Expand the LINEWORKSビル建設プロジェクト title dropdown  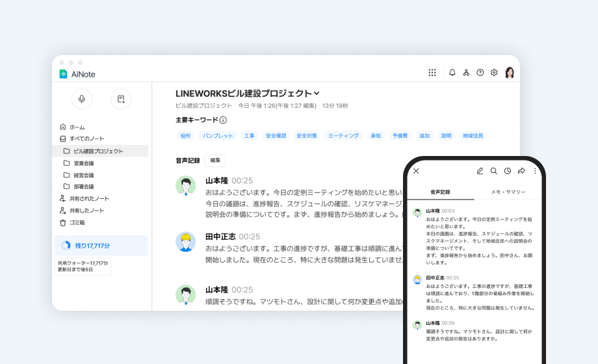pos(317,94)
